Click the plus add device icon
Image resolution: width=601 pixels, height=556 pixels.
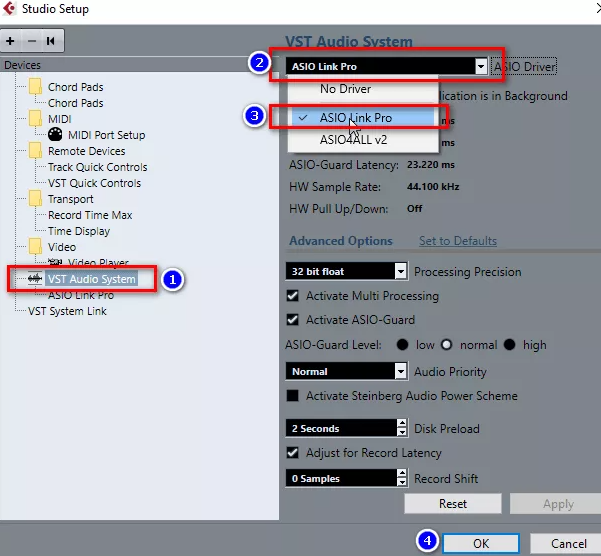pyautogui.click(x=11, y=41)
